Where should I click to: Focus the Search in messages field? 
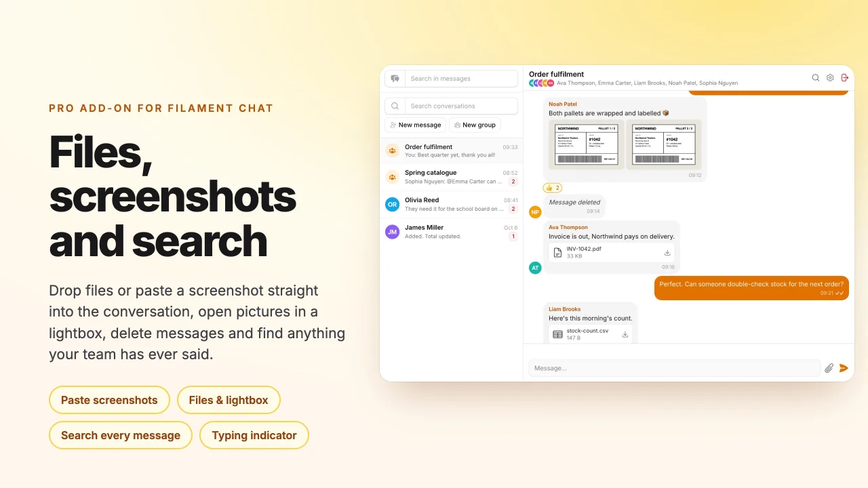(462, 79)
